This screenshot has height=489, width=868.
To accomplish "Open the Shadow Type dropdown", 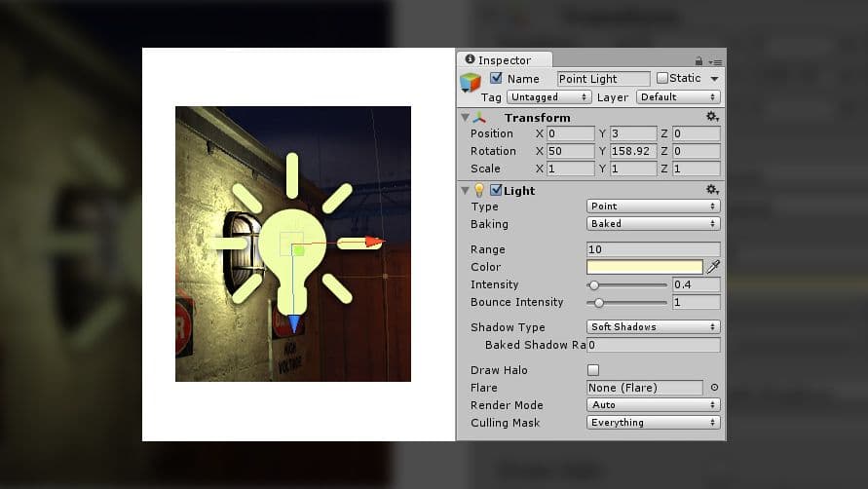I will point(654,326).
